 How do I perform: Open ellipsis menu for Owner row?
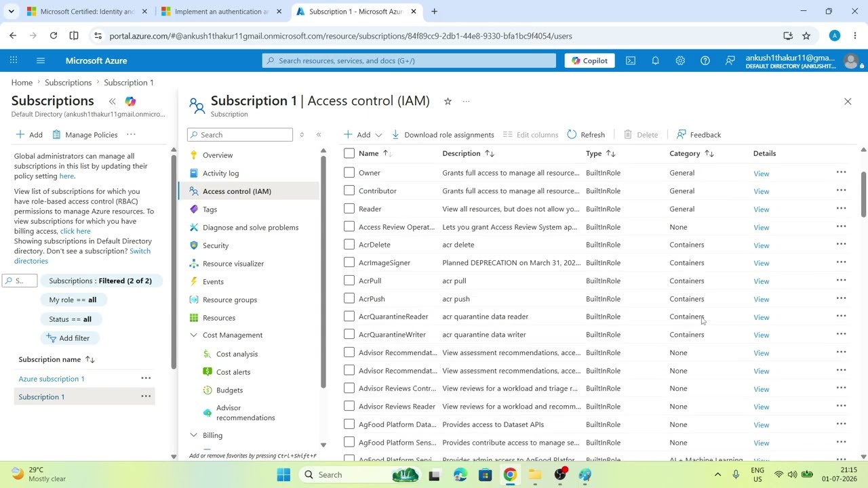tap(841, 172)
